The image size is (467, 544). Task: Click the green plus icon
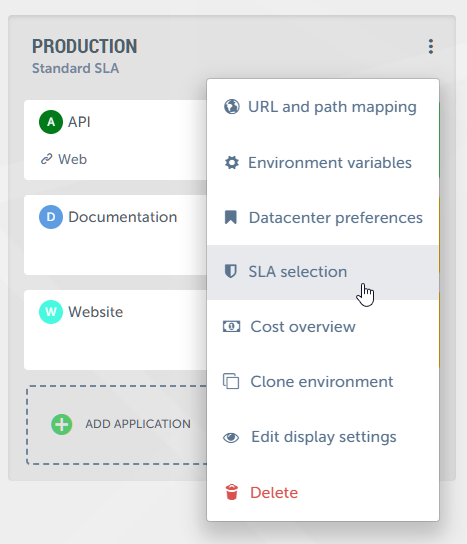point(62,424)
